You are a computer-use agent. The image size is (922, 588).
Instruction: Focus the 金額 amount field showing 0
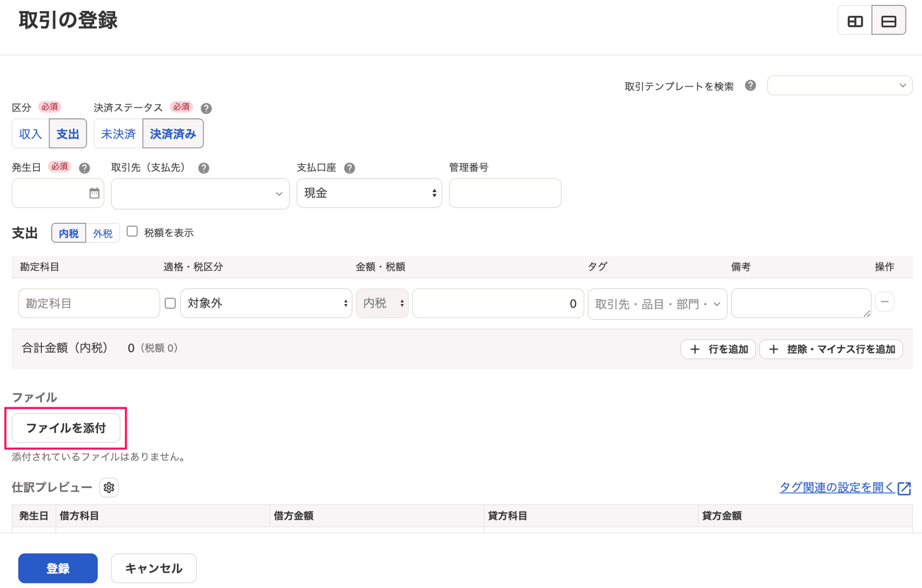(498, 303)
